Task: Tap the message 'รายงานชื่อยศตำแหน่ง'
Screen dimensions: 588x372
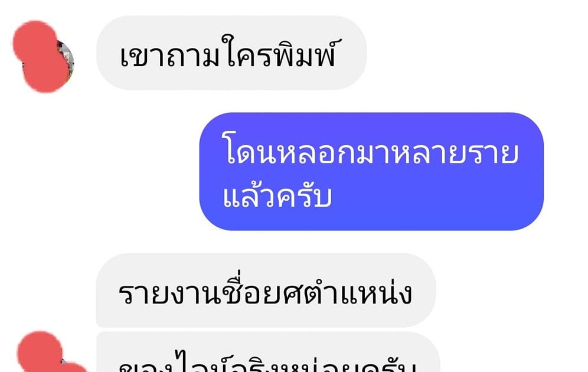Action: click(x=266, y=291)
